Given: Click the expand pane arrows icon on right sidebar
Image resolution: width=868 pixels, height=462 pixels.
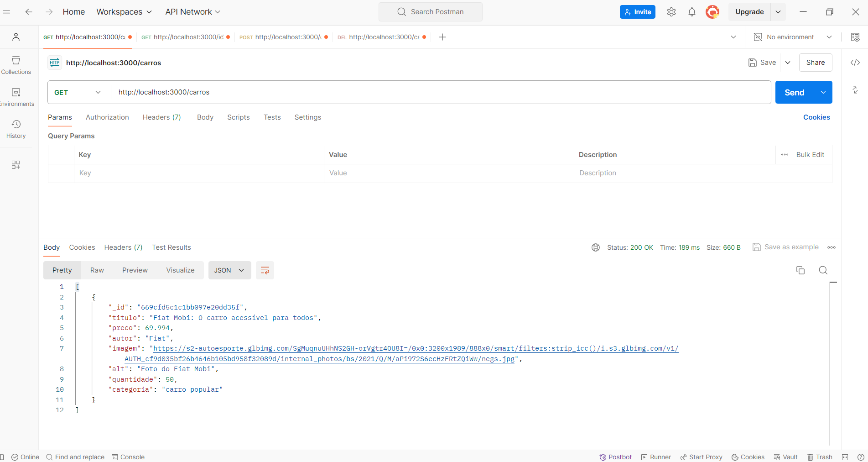Looking at the screenshot, I should pos(855,90).
